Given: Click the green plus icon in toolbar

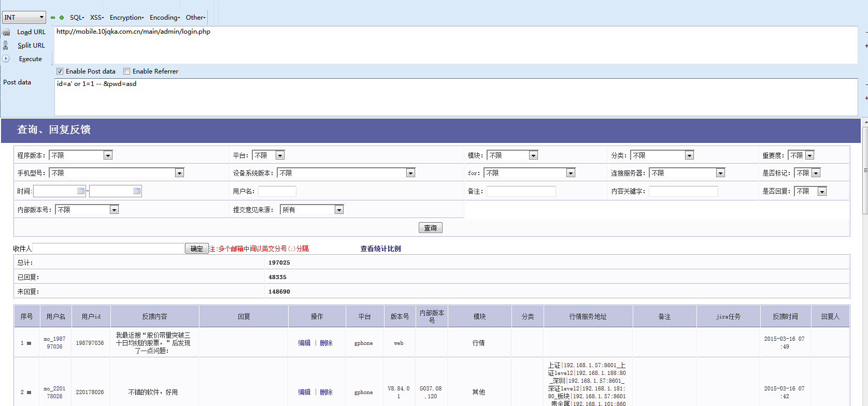Looking at the screenshot, I should (x=62, y=18).
